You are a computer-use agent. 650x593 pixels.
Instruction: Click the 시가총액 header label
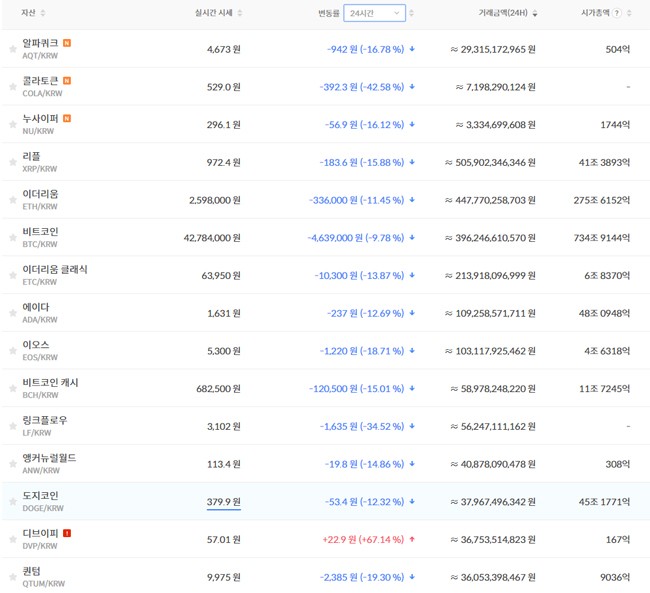click(595, 13)
